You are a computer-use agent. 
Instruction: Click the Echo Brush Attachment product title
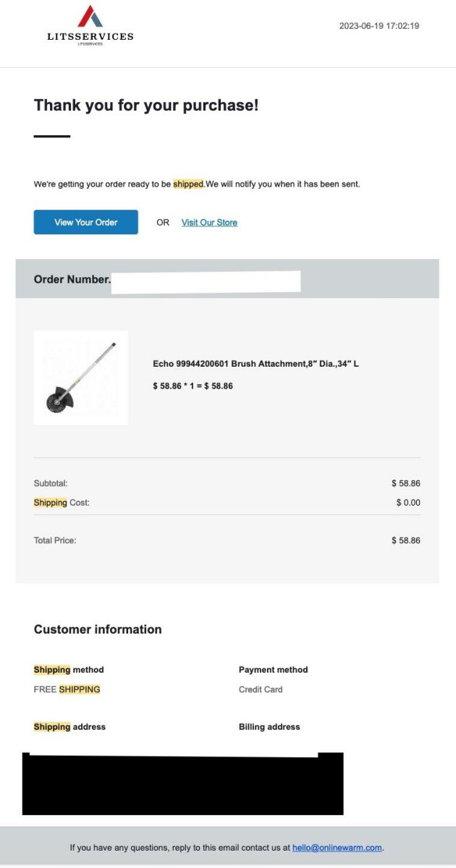[256, 364]
